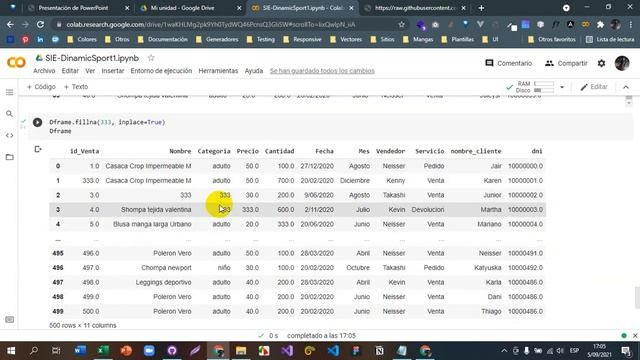Go back in browser history
Viewport: 640px width, 360px height.
[10, 24]
